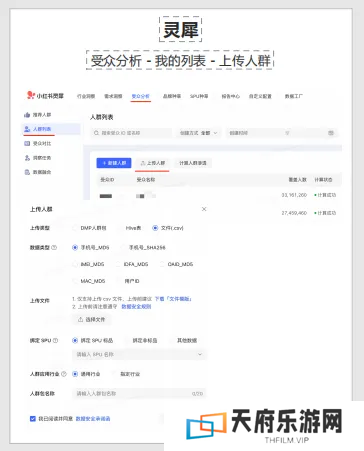
Task: Click the 计算人群 button beside 上传人群
Action: [193, 163]
